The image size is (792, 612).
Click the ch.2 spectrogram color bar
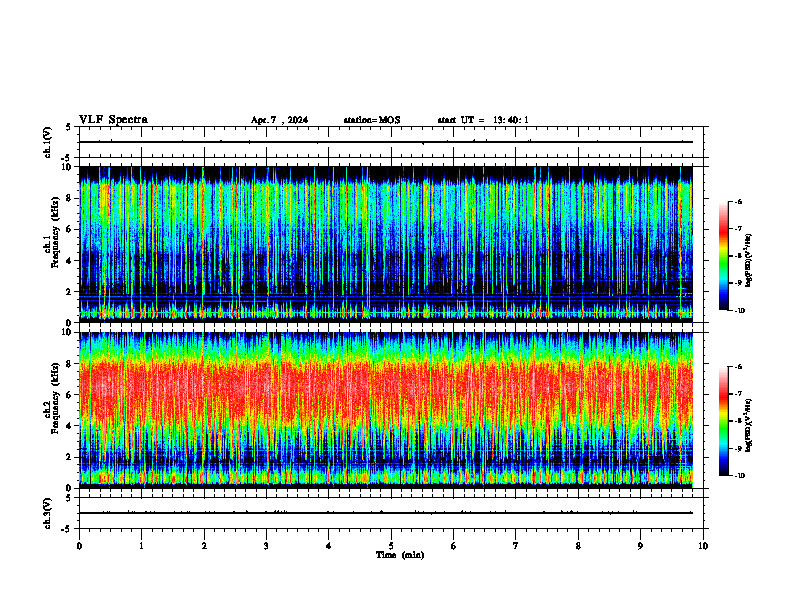pyautogui.click(x=724, y=421)
